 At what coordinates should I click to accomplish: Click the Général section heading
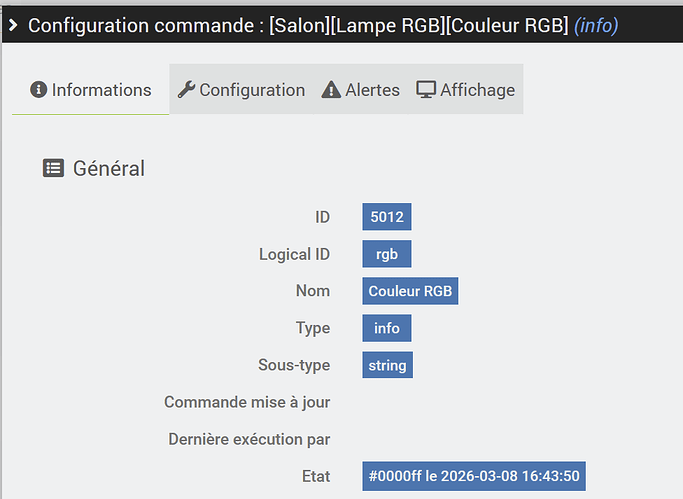(109, 168)
